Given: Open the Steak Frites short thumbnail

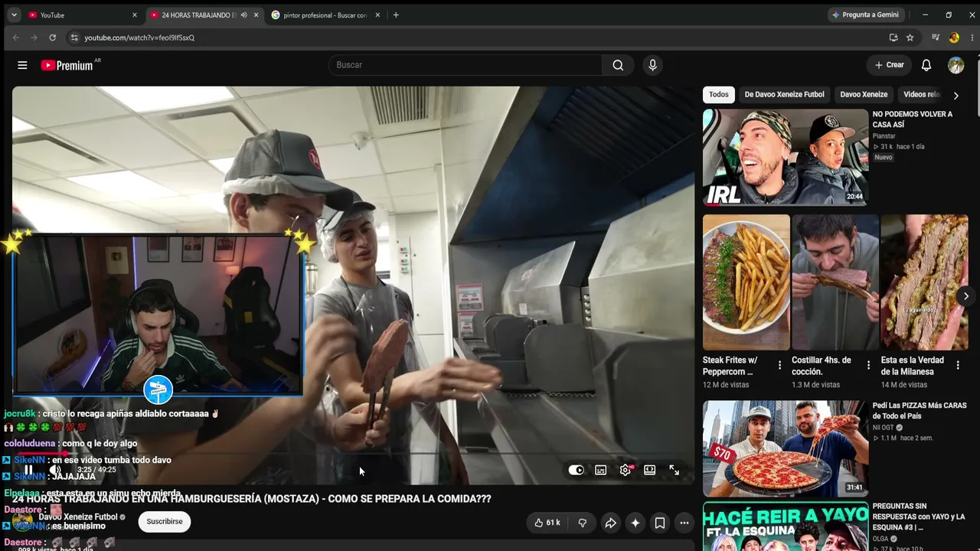Looking at the screenshot, I should coord(746,282).
